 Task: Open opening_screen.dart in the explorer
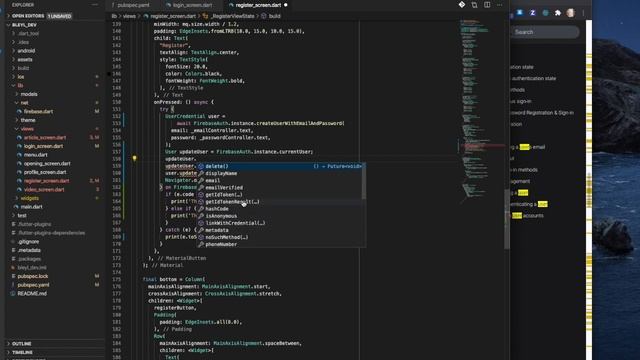pyautogui.click(x=47, y=163)
